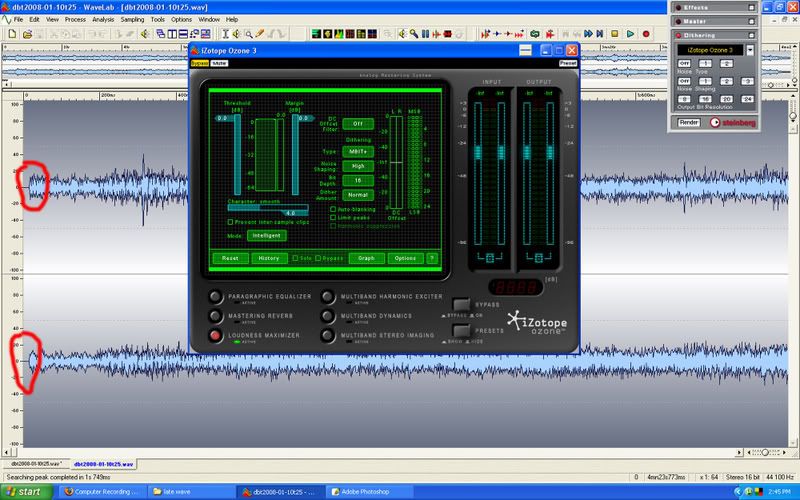Screen dimensions: 800x500
Task: Click the Render button in Master Section
Action: click(x=689, y=122)
